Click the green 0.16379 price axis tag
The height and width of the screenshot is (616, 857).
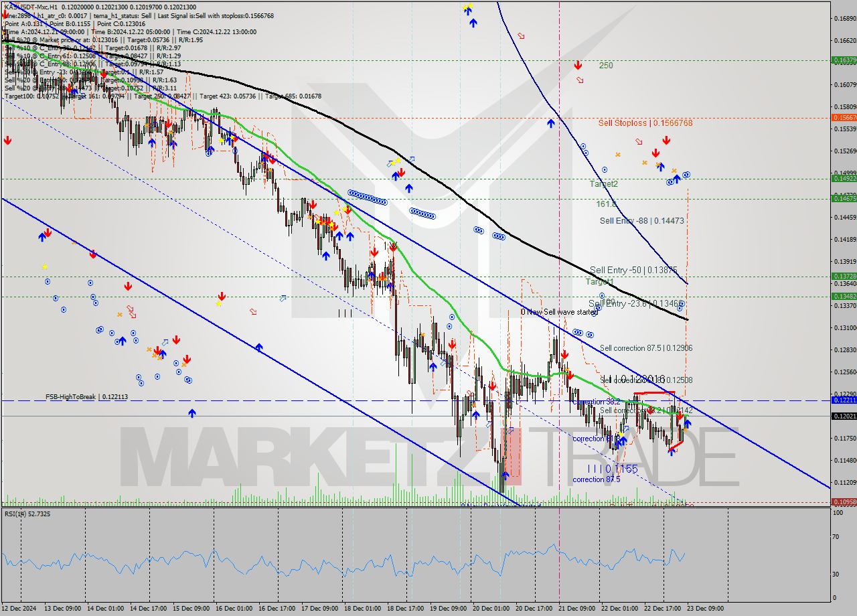coord(844,60)
